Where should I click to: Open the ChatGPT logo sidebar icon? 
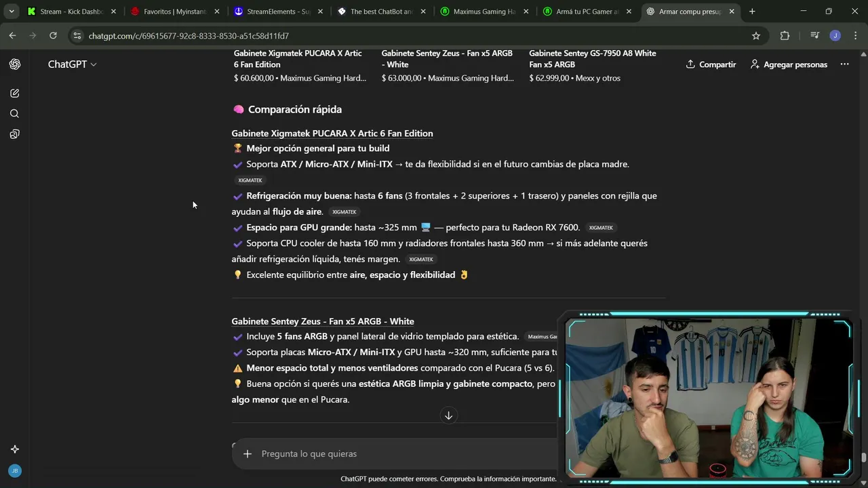[15, 64]
